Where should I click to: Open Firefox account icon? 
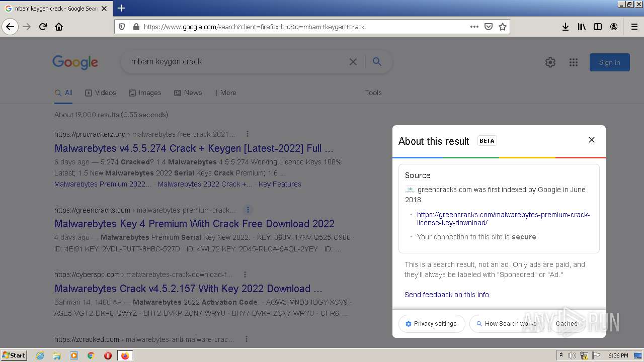(x=614, y=27)
